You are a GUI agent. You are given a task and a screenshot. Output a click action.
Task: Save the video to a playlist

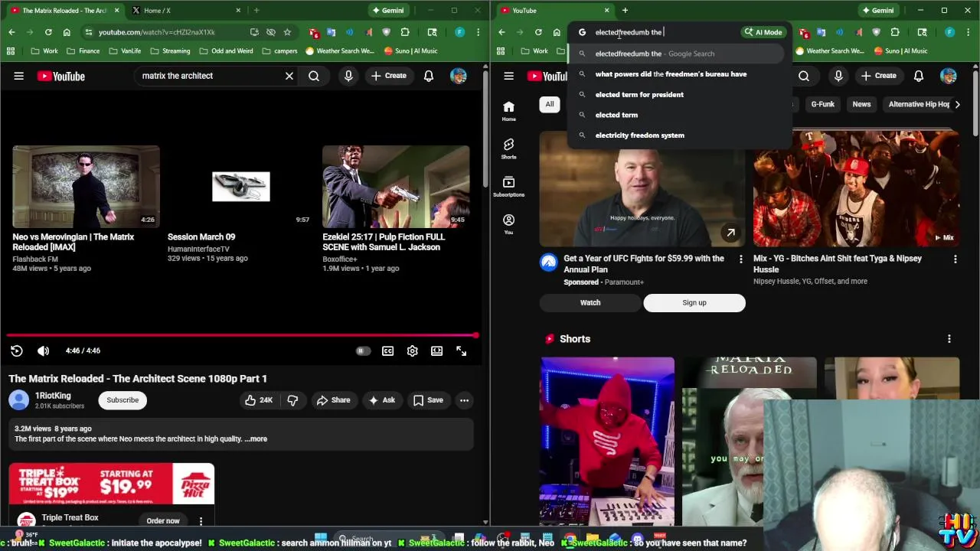(428, 400)
